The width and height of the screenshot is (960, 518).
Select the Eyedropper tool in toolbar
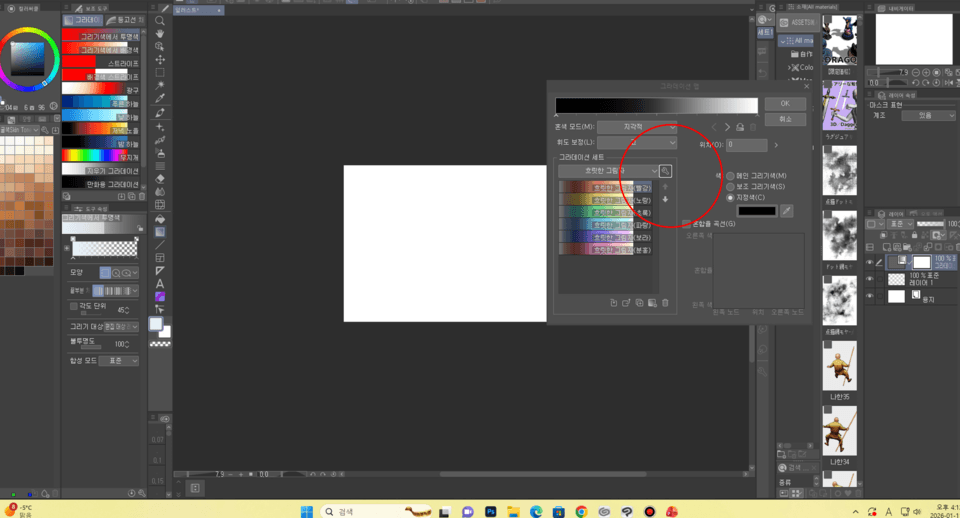pyautogui.click(x=160, y=98)
